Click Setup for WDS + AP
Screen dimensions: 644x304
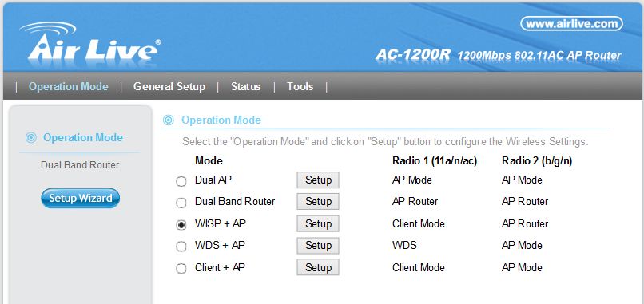[x=318, y=245]
